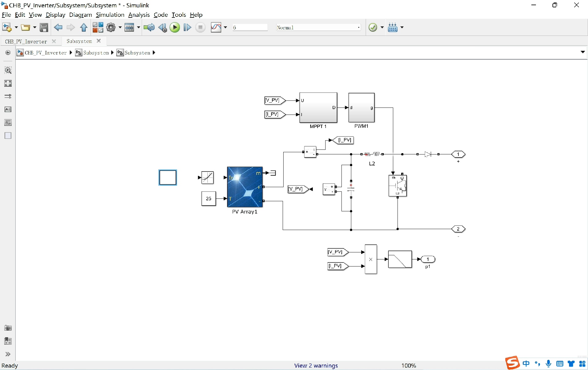Select the Image palette icon

(x=8, y=123)
